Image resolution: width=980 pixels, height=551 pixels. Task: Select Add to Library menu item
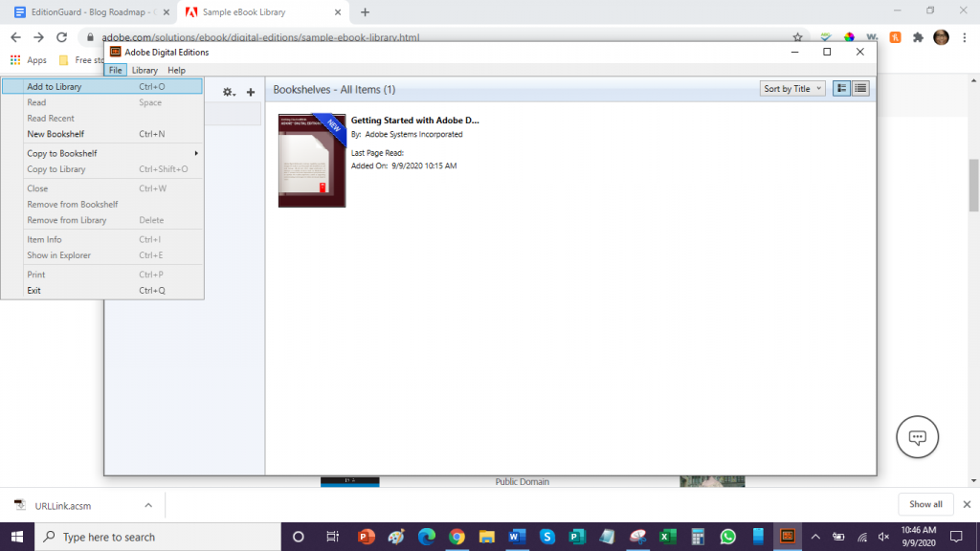coord(101,86)
